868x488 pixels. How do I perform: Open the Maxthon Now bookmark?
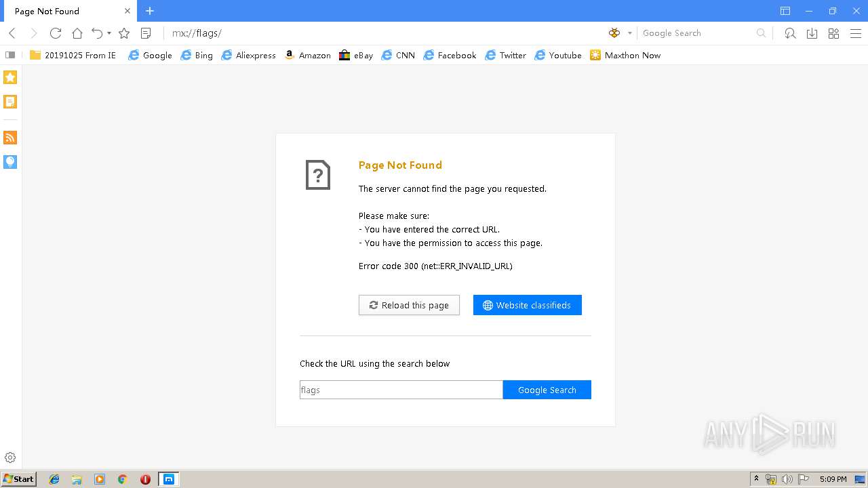[625, 56]
